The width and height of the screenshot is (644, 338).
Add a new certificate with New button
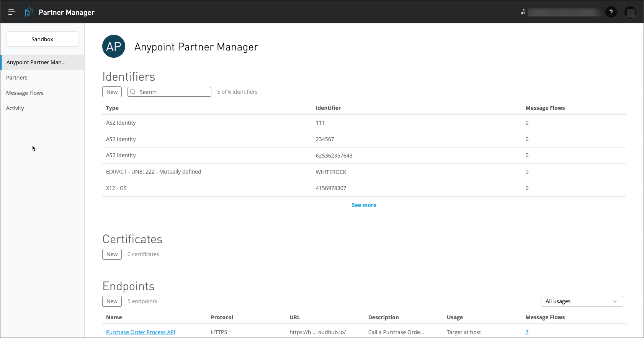point(112,254)
